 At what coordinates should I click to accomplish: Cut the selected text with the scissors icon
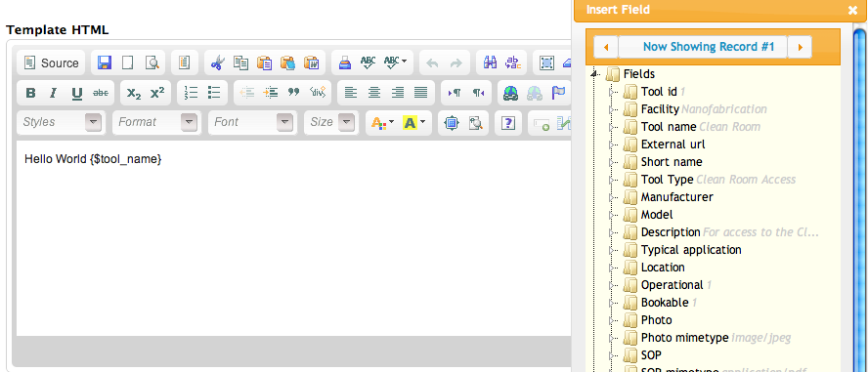218,63
